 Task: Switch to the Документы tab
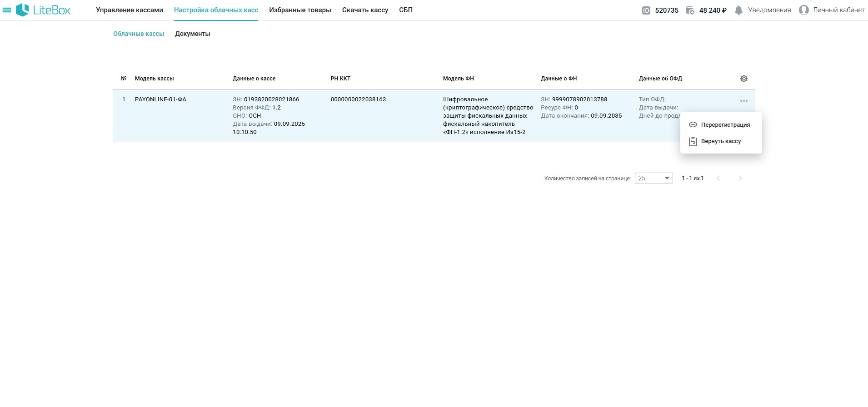pos(192,34)
